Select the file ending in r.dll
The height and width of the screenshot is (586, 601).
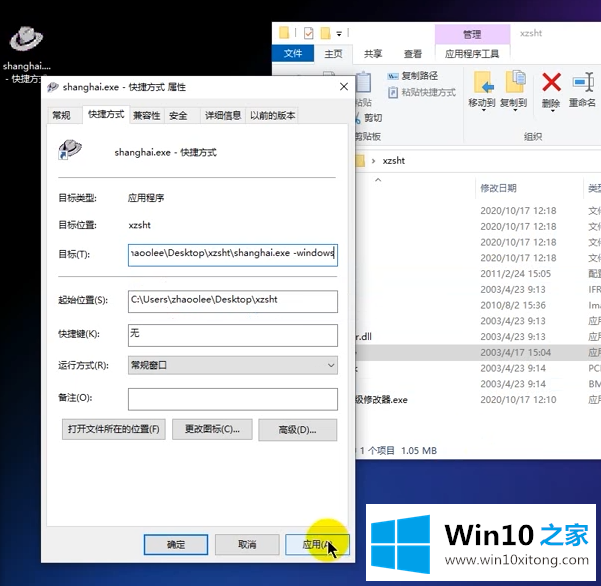363,336
